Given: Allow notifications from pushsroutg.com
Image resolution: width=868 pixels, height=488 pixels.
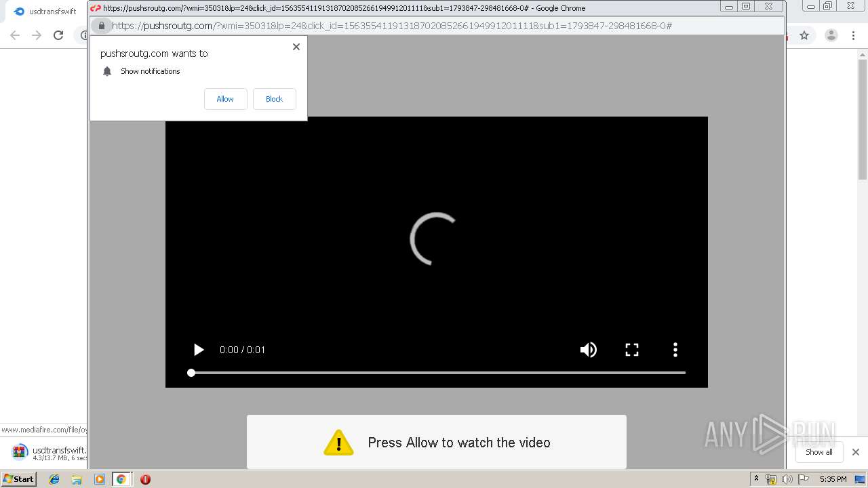Looking at the screenshot, I should point(225,99).
